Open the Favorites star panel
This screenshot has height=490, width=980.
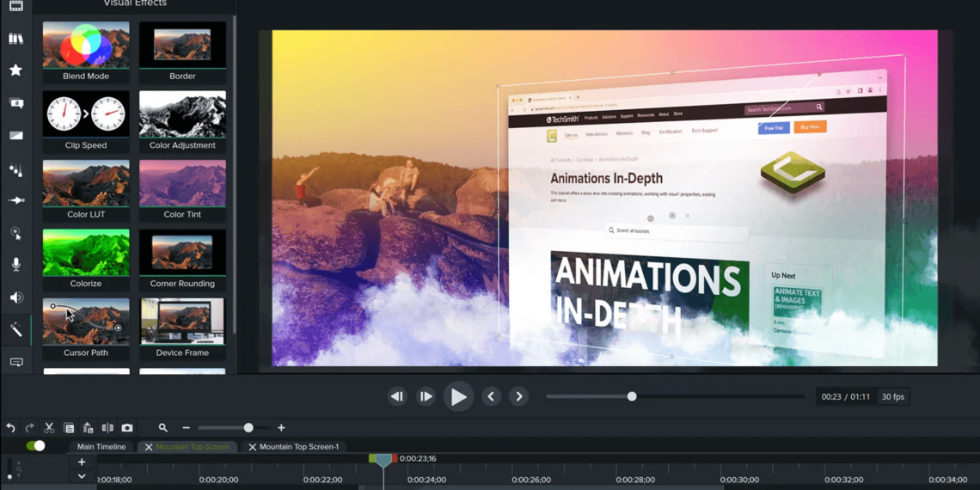[x=15, y=70]
